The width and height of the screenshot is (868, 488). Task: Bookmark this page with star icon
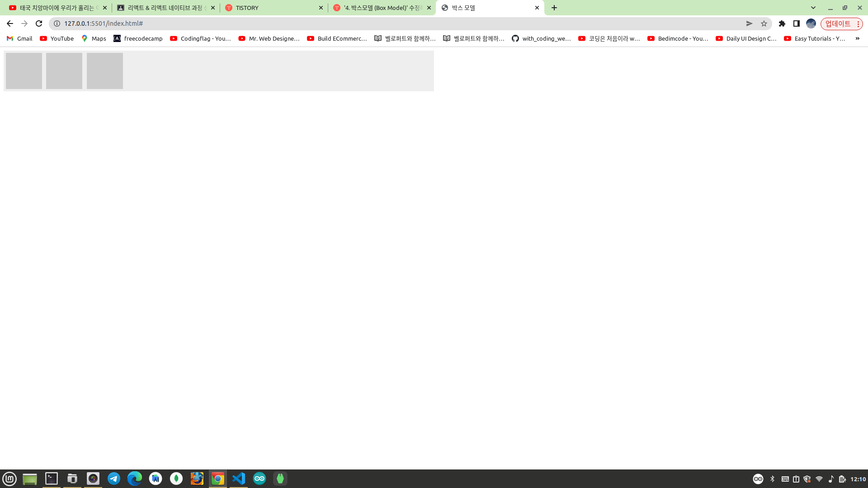coord(764,23)
